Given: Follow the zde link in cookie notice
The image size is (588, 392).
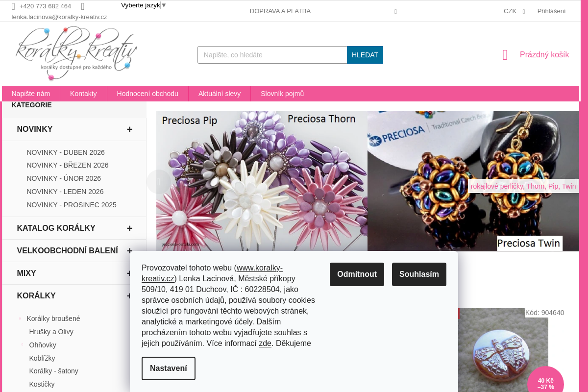Looking at the screenshot, I should (265, 343).
